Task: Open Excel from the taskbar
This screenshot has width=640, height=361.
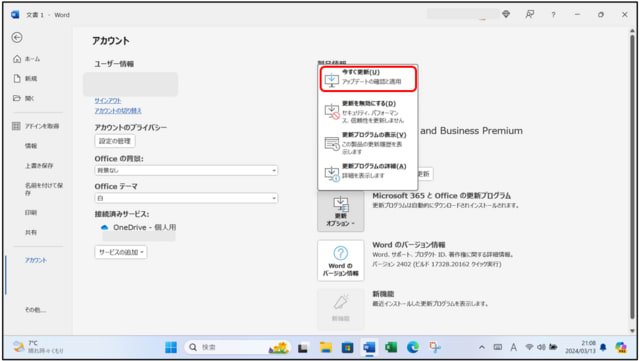Action: 391,347
